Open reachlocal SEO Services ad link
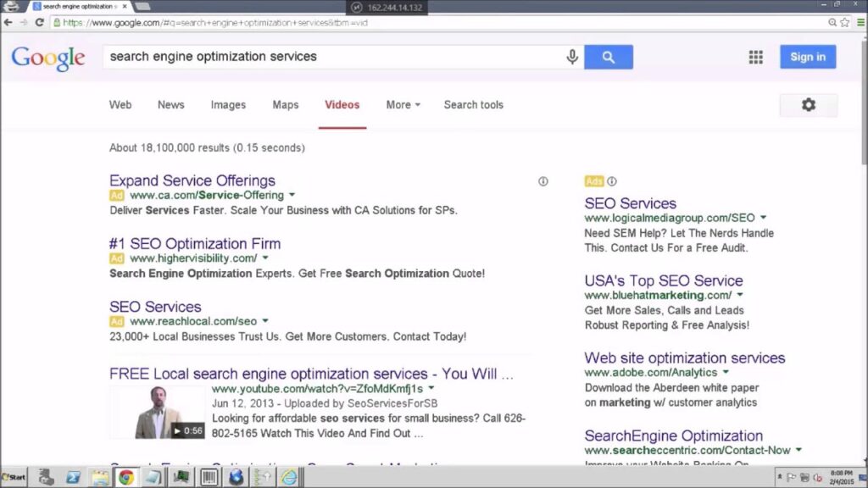Viewport: 868px width, 488px height. [155, 307]
